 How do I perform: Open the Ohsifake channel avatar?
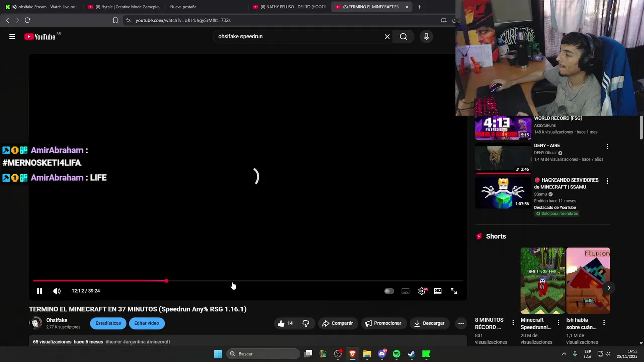click(36, 323)
